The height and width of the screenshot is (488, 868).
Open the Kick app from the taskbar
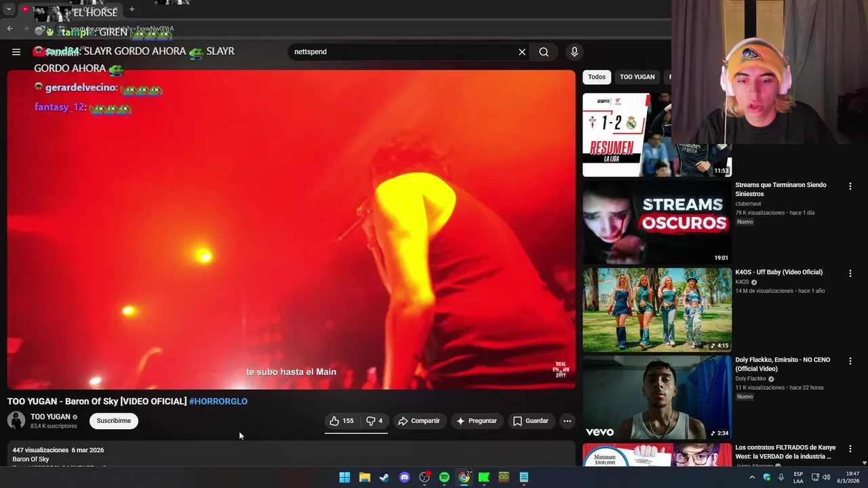[x=484, y=477]
